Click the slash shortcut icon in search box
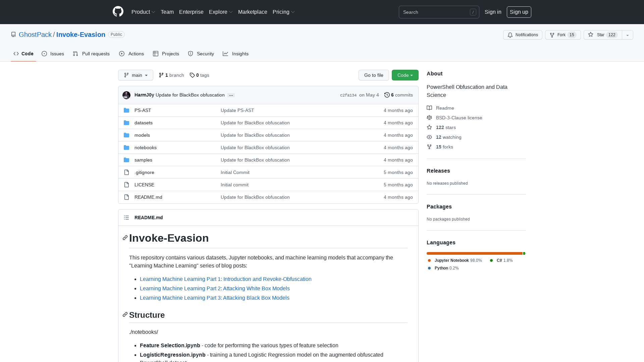This screenshot has width=644, height=362. click(x=473, y=12)
